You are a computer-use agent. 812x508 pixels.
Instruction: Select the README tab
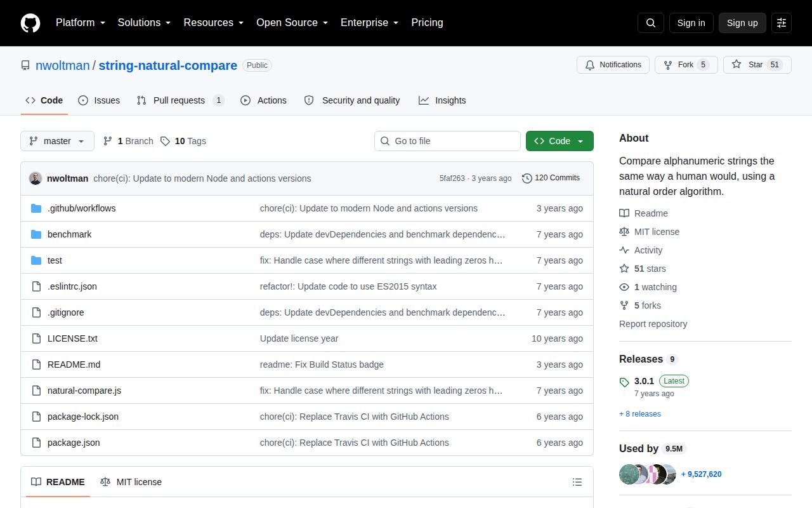pyautogui.click(x=58, y=482)
